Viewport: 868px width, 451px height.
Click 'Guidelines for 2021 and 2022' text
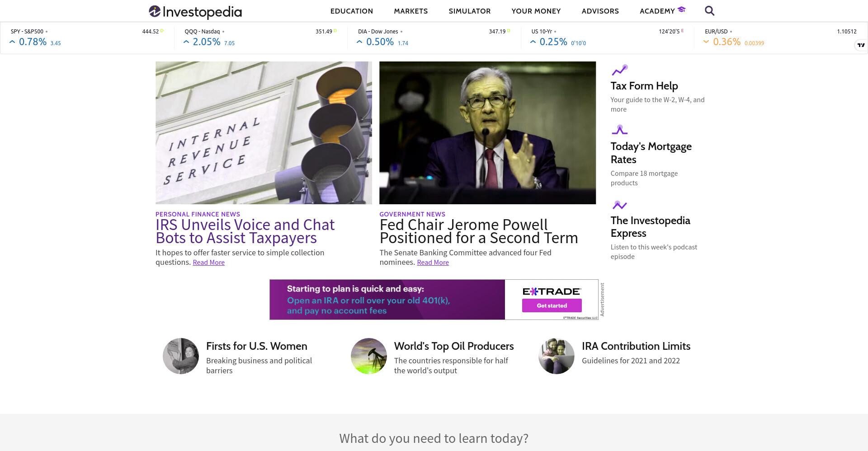click(631, 361)
